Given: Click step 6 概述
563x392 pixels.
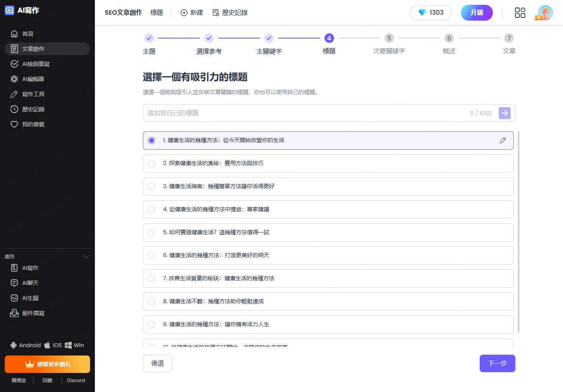Looking at the screenshot, I should pyautogui.click(x=449, y=38).
